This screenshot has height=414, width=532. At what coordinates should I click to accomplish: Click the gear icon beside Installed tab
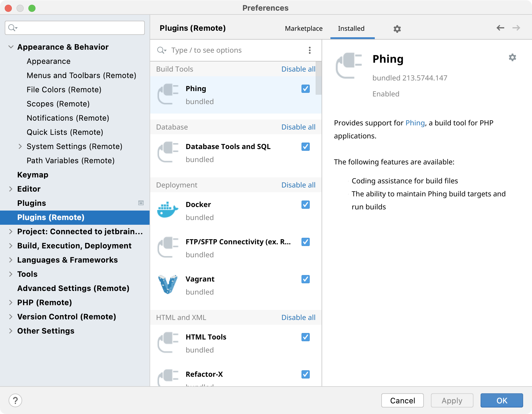(397, 29)
